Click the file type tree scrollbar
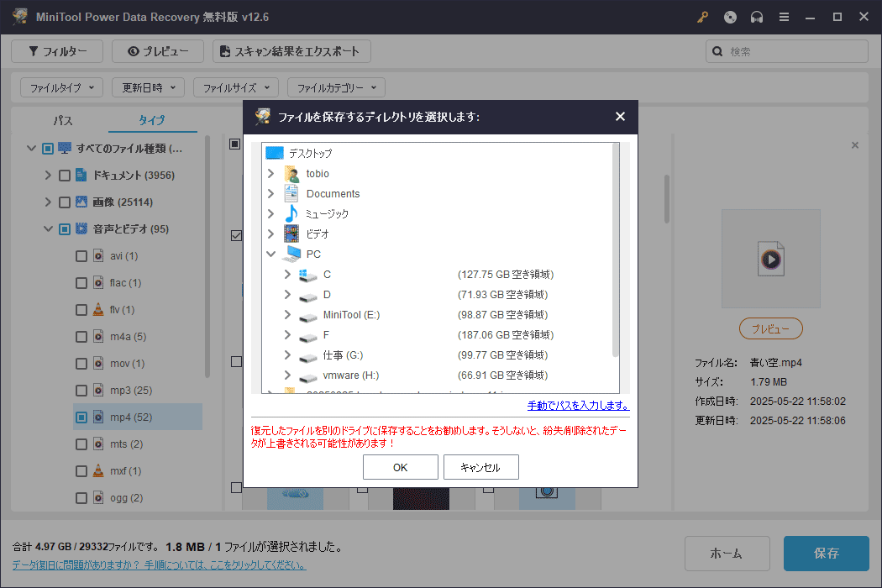882x588 pixels. (x=207, y=256)
